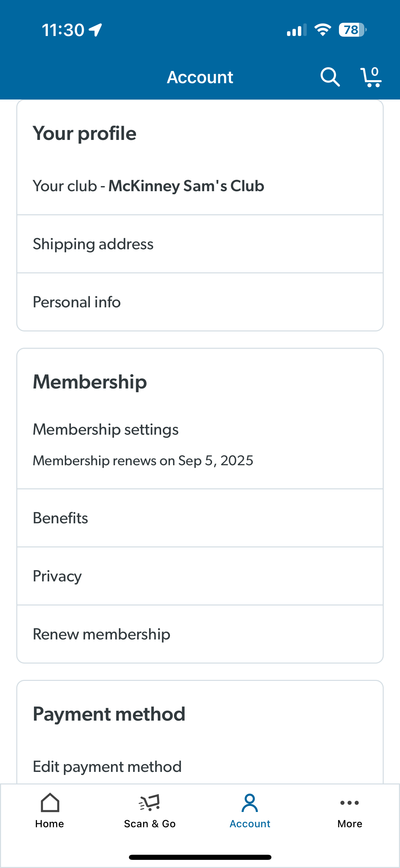Tap the Home house icon

tap(50, 802)
